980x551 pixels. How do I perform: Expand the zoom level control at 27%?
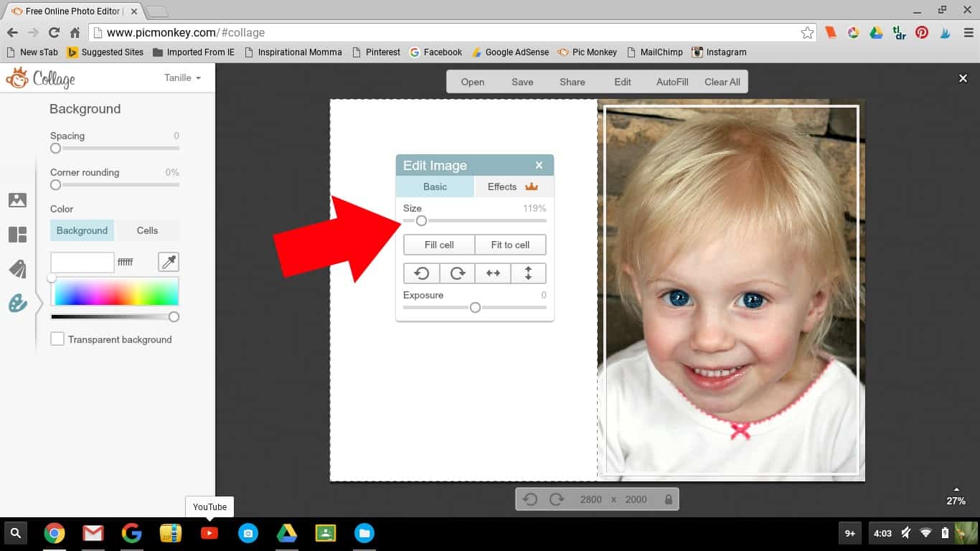956,496
